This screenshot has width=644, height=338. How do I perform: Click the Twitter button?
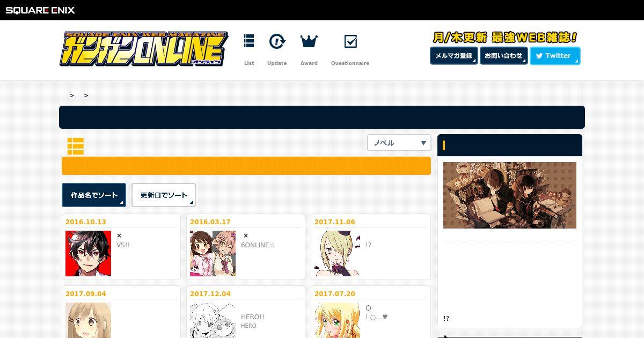555,56
